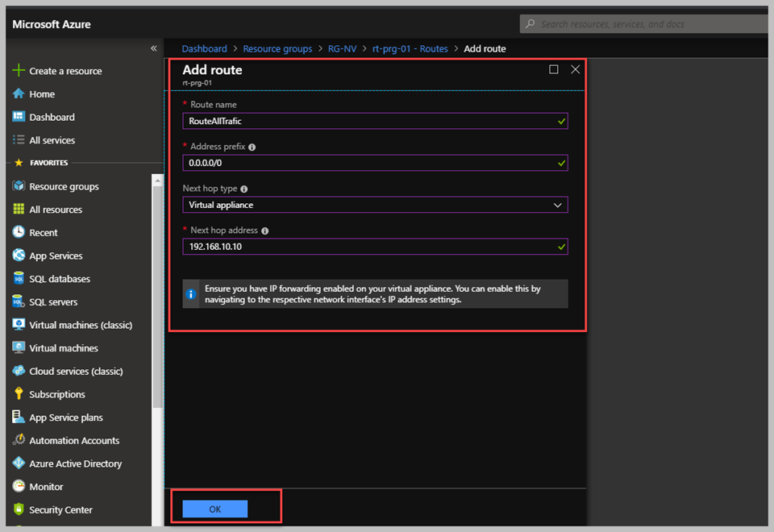Open the Dashboard breadcrumb link
The image size is (774, 532).
click(x=204, y=49)
